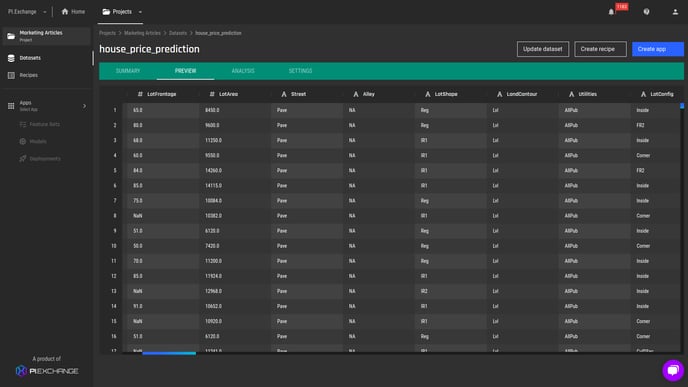Viewport: 688px width, 387px height.
Task: Click the NaN LotFrontage cell in row 8
Action: click(163, 215)
